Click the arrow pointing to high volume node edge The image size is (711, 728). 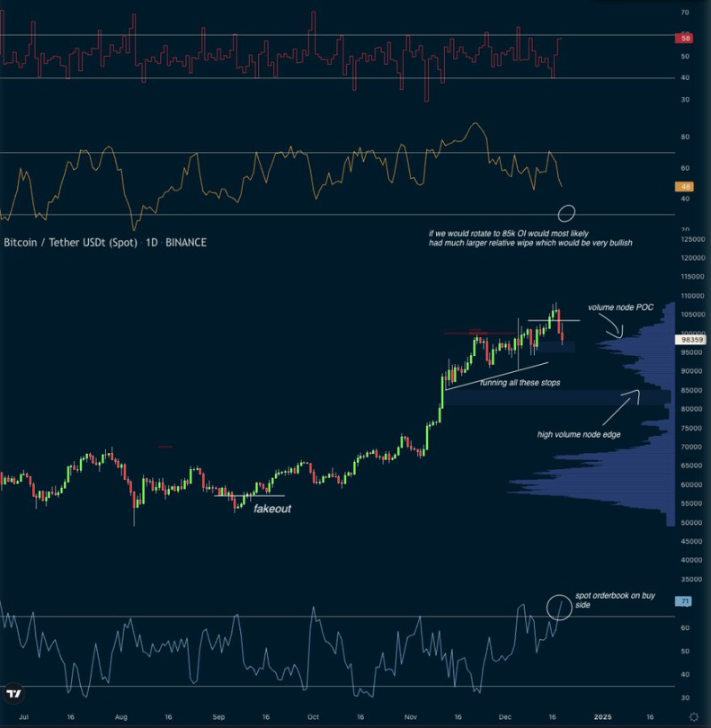621,407
